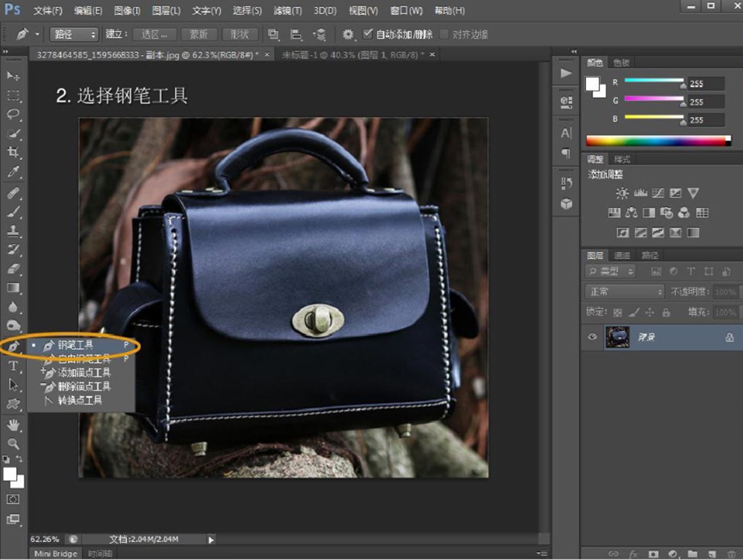Screen dimensions: 743x560
Task: Hide the 背景 layer with eye icon
Action: [x=592, y=337]
